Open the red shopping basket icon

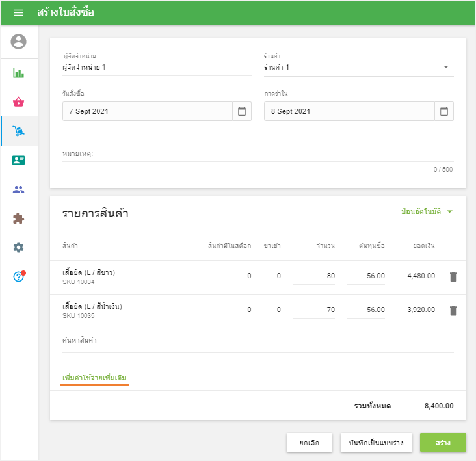point(19,102)
